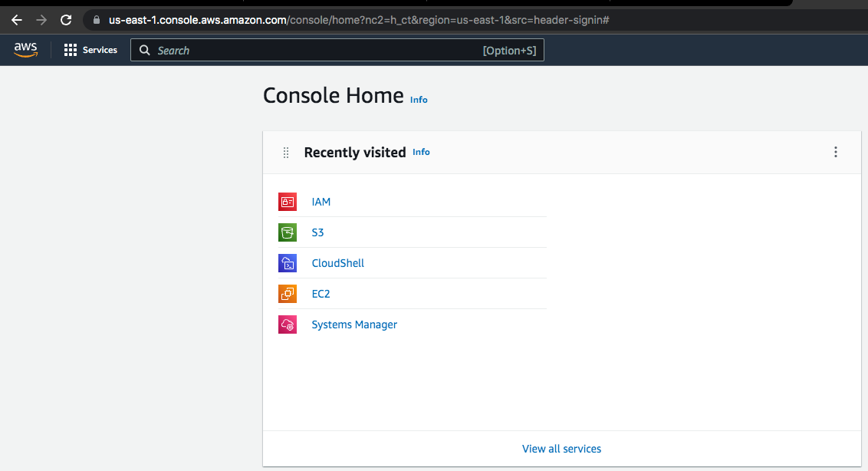Click the green S3 bucket icon

287,232
